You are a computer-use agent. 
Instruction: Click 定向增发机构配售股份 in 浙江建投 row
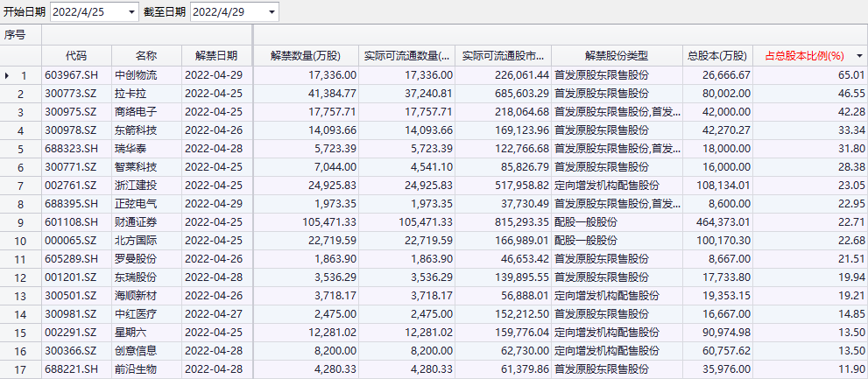tap(607, 186)
